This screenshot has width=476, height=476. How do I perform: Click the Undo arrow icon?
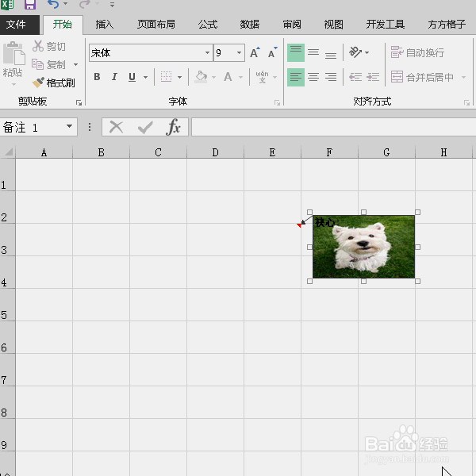[53, 4]
